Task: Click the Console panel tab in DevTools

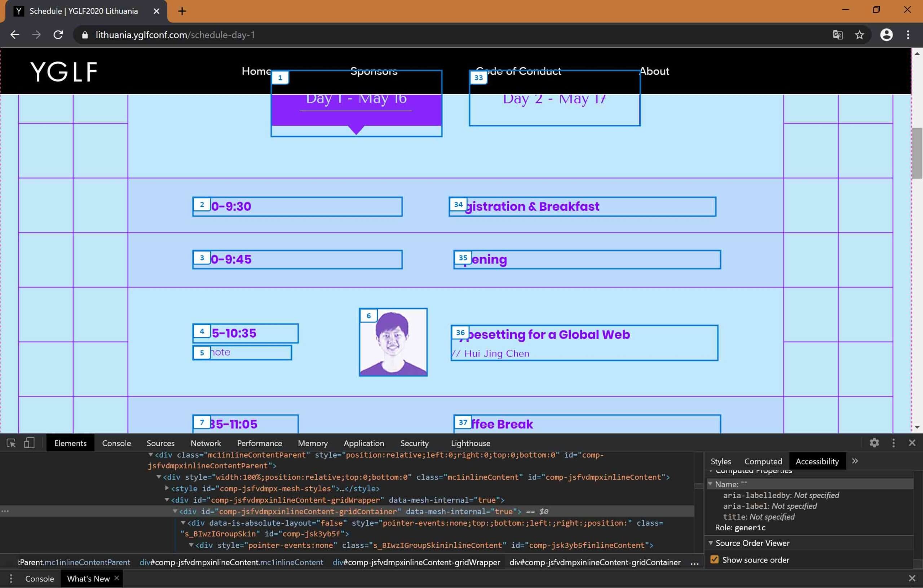Action: coord(116,443)
